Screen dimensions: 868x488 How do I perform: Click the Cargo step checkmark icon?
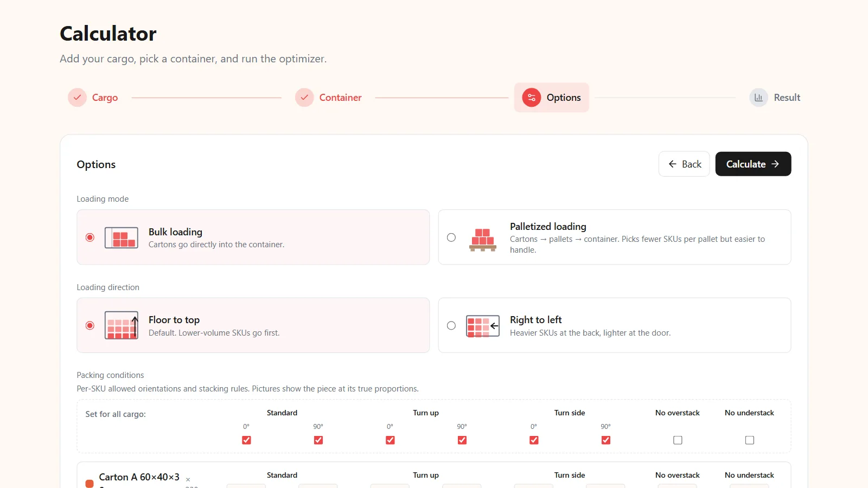coord(77,98)
